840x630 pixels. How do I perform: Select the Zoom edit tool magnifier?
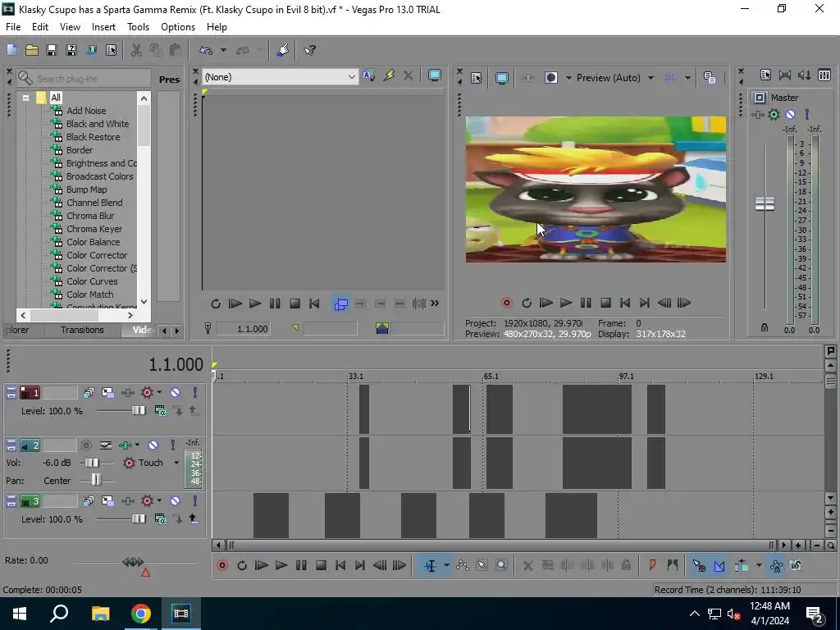pyautogui.click(x=501, y=565)
